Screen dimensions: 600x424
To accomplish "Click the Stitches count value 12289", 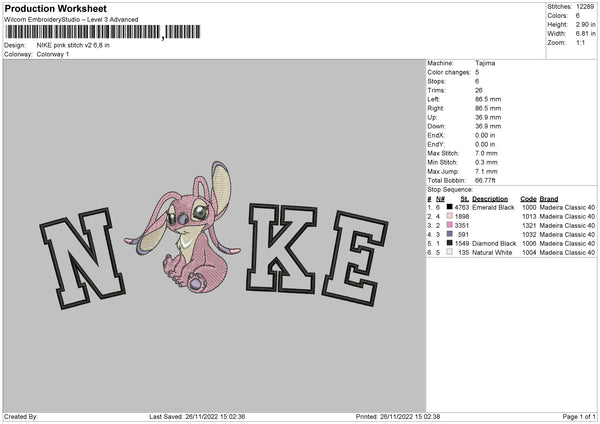I will click(586, 6).
